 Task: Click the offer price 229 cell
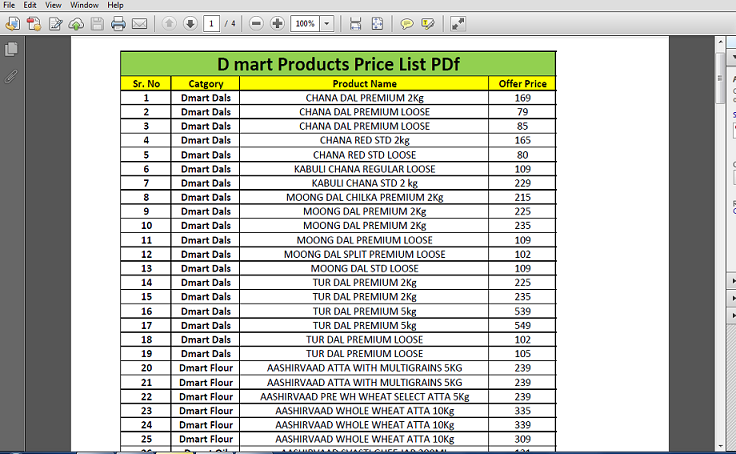click(522, 183)
